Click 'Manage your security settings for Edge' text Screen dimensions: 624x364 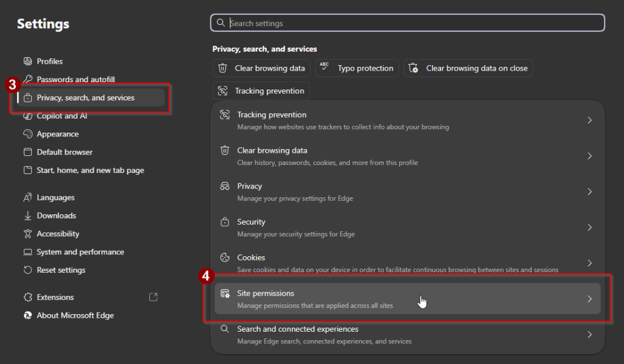(x=296, y=234)
